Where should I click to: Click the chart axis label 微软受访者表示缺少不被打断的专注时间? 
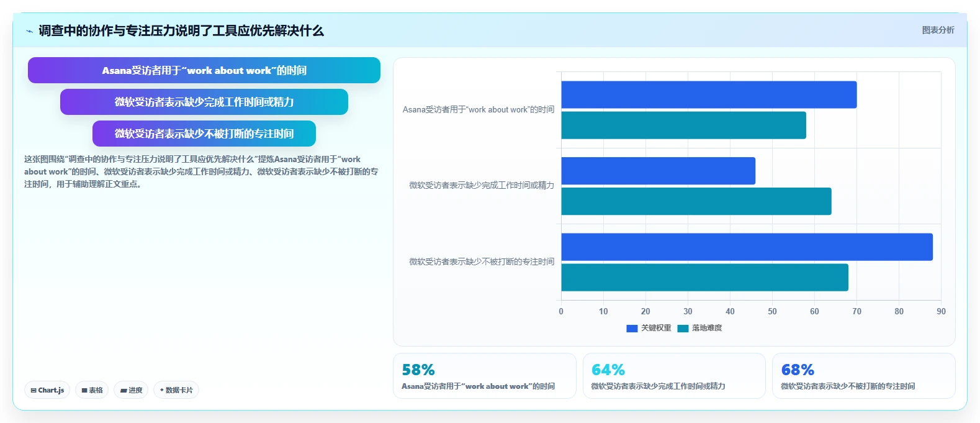[x=482, y=262]
